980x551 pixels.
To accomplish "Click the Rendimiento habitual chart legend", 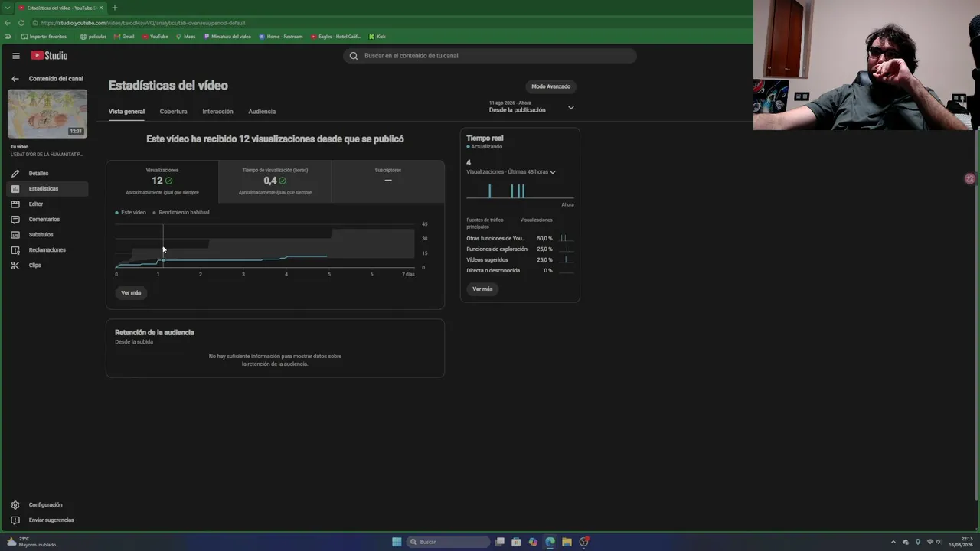I will click(181, 213).
